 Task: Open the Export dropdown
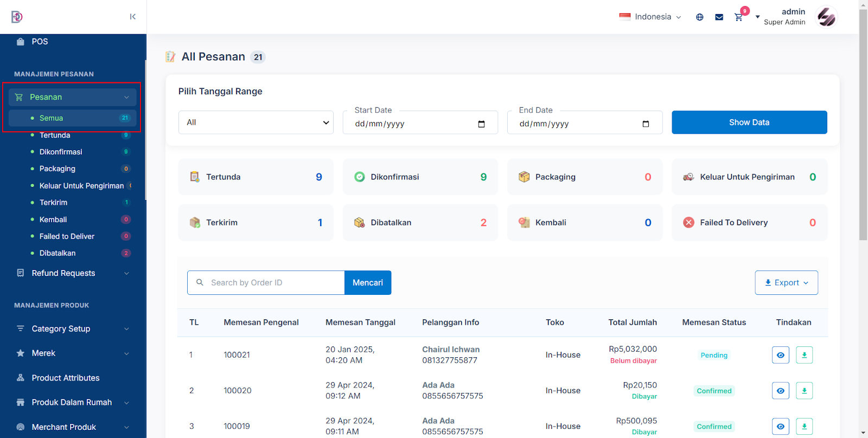coord(787,282)
